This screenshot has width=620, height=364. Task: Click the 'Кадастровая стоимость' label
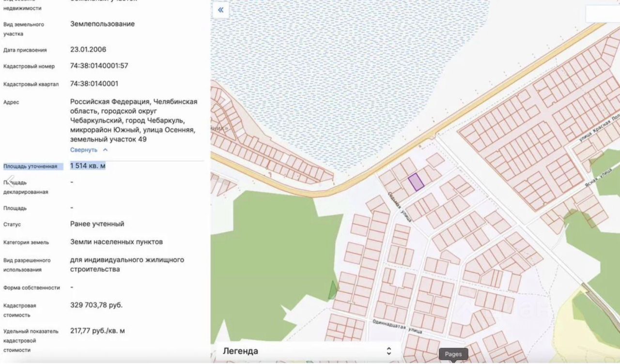click(20, 311)
